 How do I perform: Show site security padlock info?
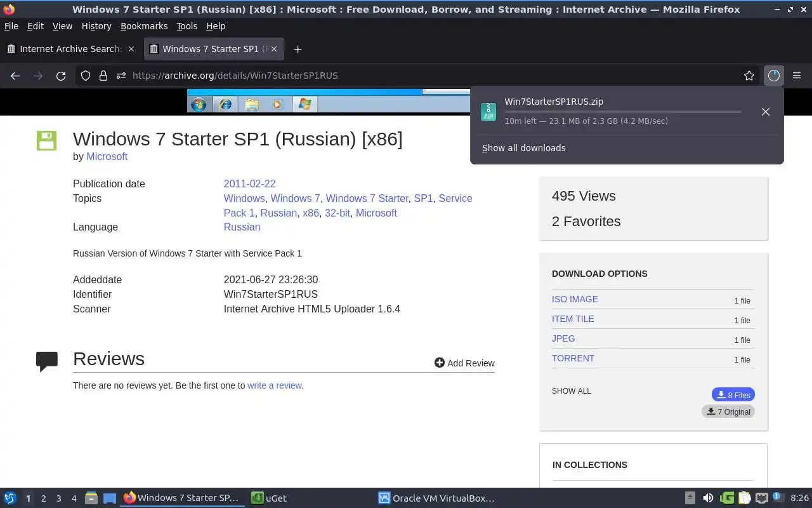tap(103, 76)
